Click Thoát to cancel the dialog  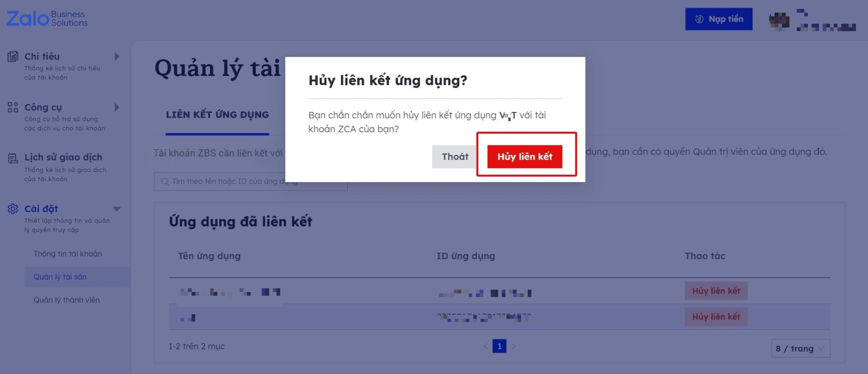pos(454,157)
